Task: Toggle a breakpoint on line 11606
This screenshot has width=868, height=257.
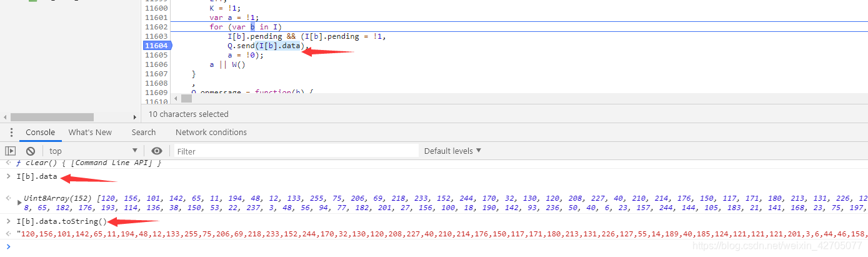Action: (156, 64)
